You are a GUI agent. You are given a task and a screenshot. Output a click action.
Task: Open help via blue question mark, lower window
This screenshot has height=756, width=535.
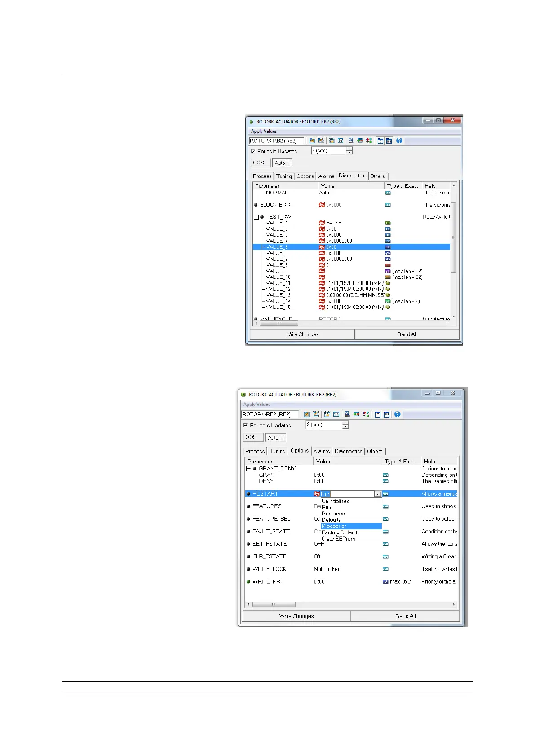point(398,414)
